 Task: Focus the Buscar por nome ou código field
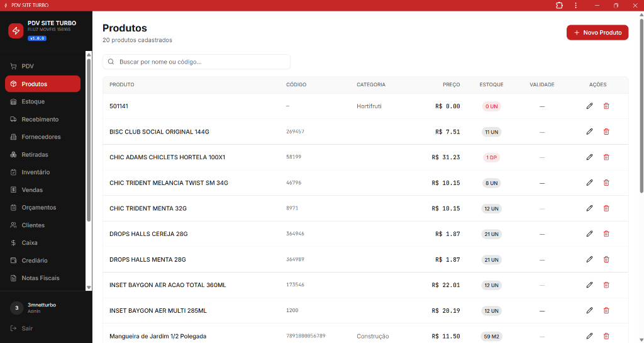(x=196, y=62)
